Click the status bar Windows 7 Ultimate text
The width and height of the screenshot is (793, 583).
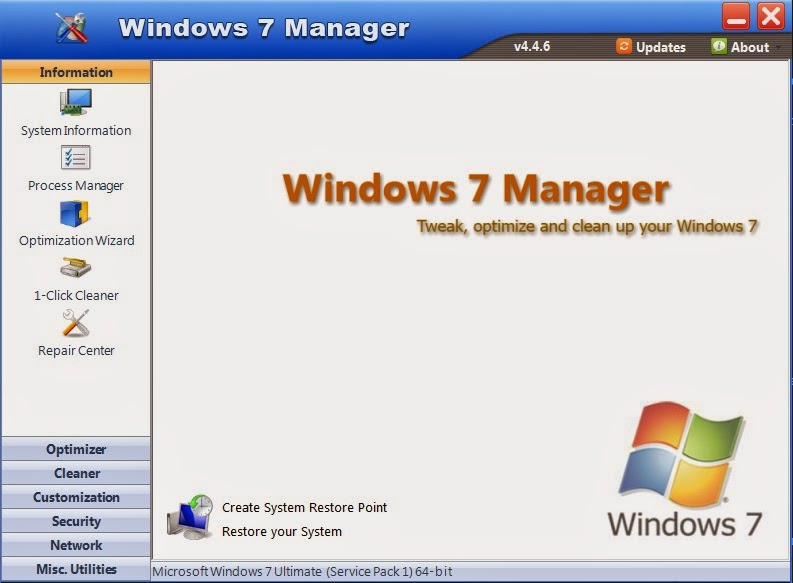tap(302, 571)
